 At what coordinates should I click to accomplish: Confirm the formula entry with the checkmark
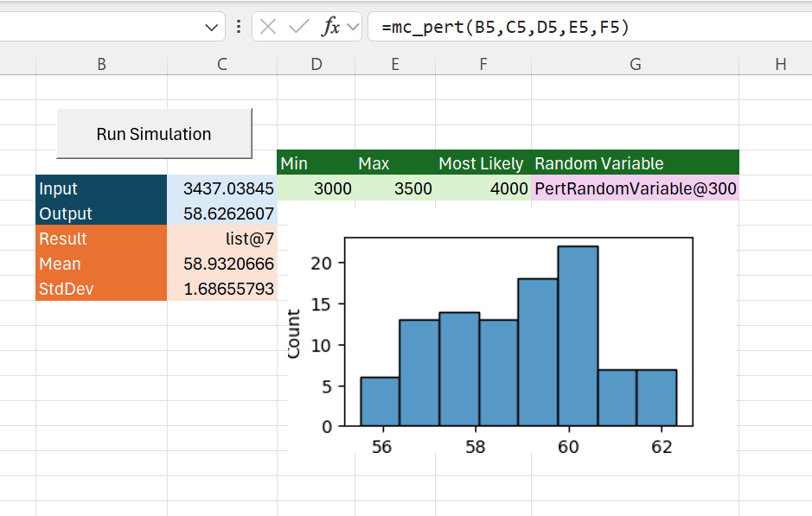[299, 27]
